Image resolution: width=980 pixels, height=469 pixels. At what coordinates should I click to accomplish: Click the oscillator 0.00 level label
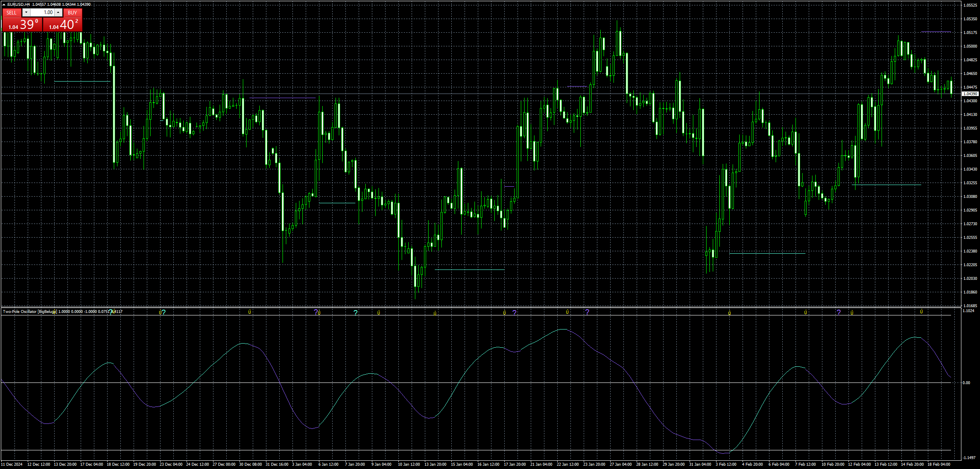[x=966, y=383]
